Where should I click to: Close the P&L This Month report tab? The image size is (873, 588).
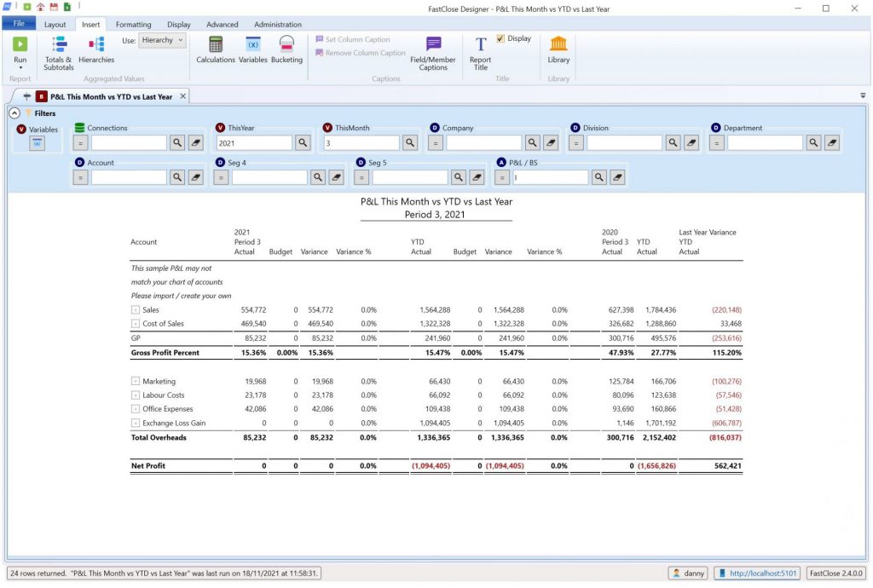coord(182,96)
